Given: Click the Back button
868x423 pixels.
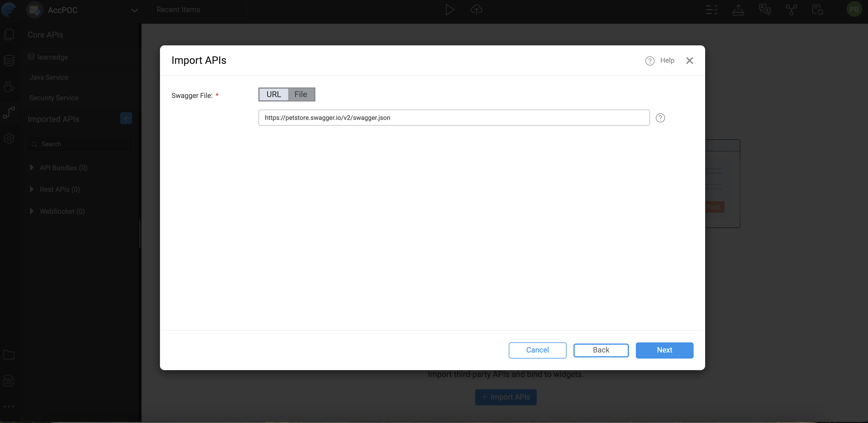Looking at the screenshot, I should [x=601, y=350].
